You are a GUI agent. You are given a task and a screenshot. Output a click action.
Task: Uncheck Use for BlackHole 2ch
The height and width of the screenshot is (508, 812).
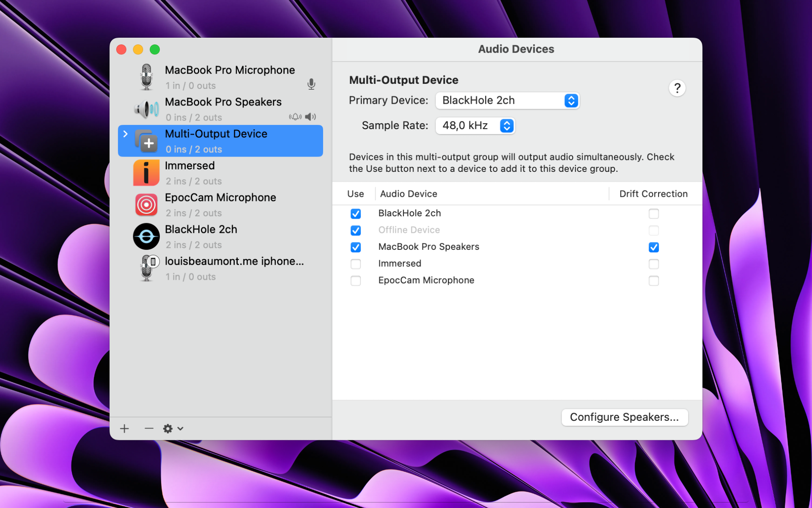pos(356,214)
